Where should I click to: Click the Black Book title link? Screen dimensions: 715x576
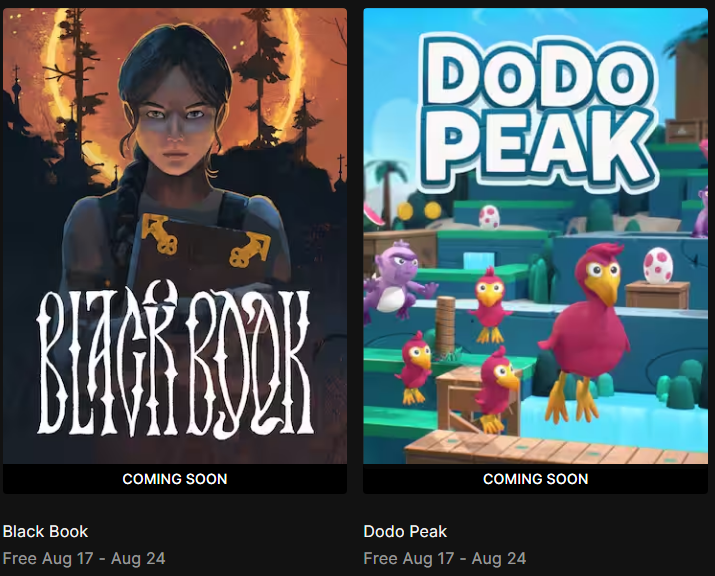point(45,531)
